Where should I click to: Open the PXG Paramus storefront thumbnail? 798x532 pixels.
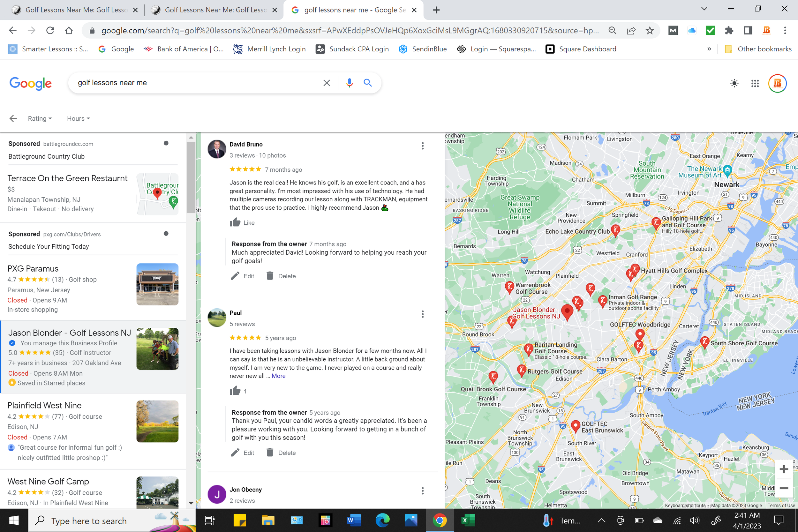pyautogui.click(x=157, y=284)
